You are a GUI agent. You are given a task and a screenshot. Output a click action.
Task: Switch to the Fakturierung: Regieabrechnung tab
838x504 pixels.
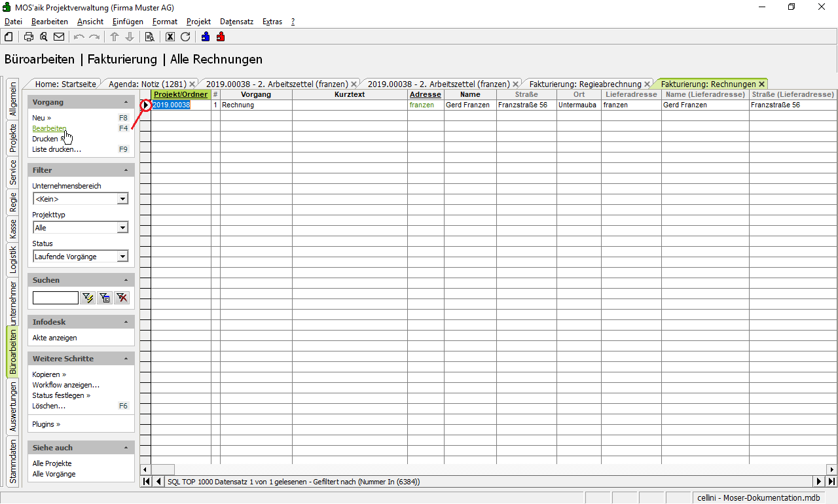click(585, 84)
